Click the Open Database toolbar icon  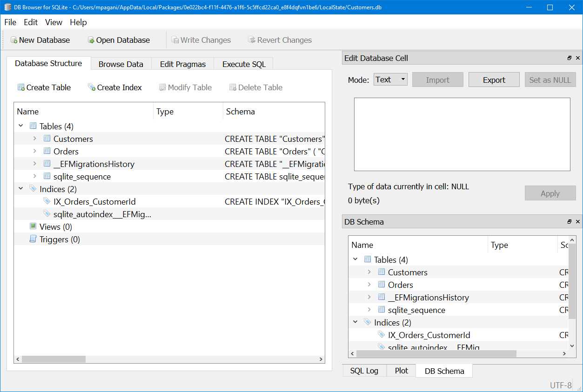[90, 40]
